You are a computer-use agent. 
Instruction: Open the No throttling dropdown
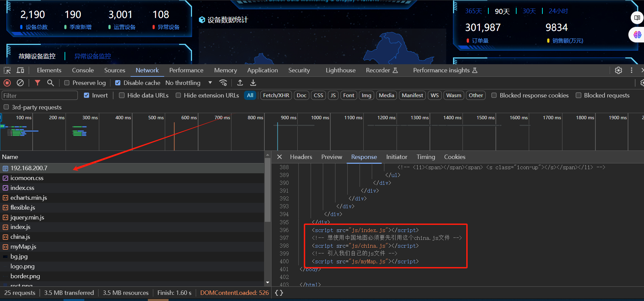[189, 83]
